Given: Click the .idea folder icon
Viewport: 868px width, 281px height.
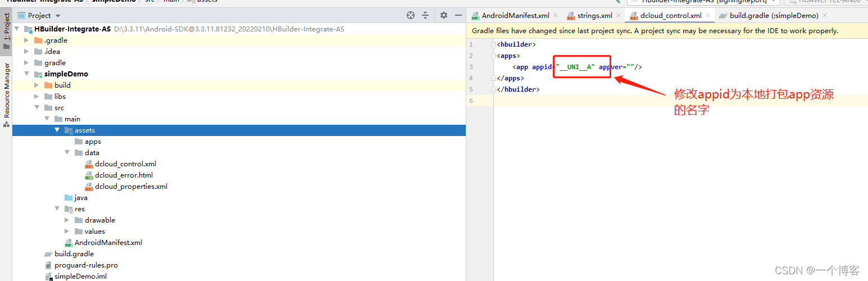Looking at the screenshot, I should click(x=38, y=52).
